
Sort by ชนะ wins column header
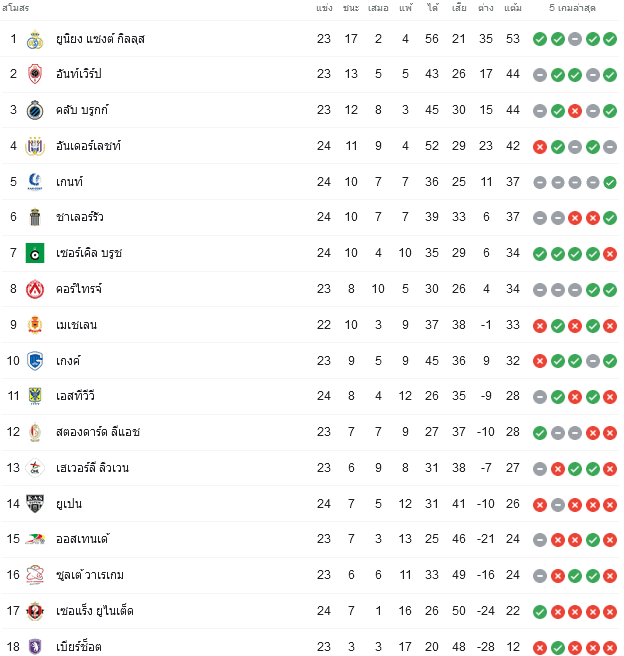click(x=351, y=8)
